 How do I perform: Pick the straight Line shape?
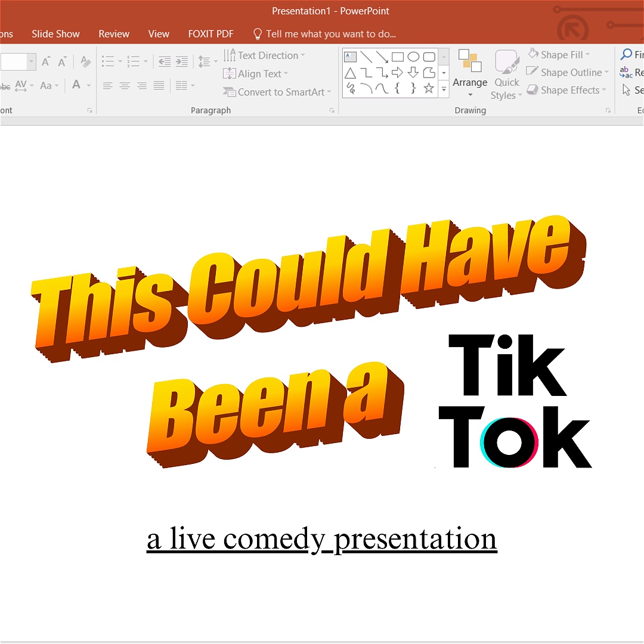(366, 57)
